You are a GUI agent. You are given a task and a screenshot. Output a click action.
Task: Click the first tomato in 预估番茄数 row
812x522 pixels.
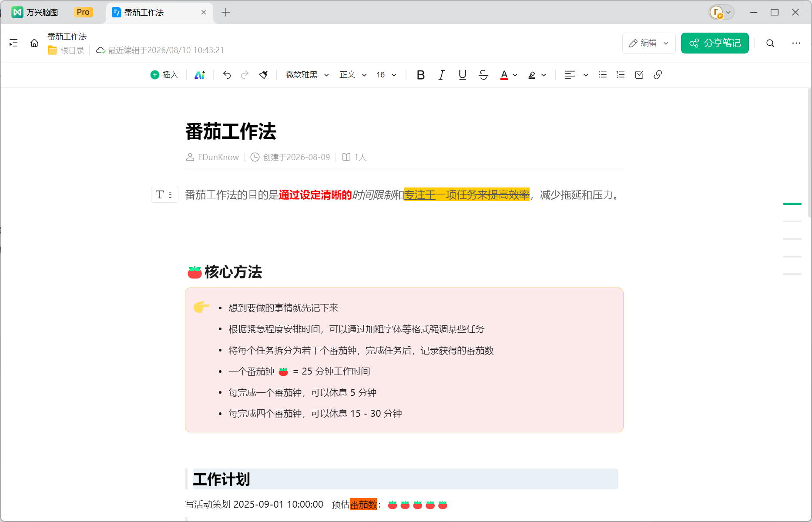(393, 505)
